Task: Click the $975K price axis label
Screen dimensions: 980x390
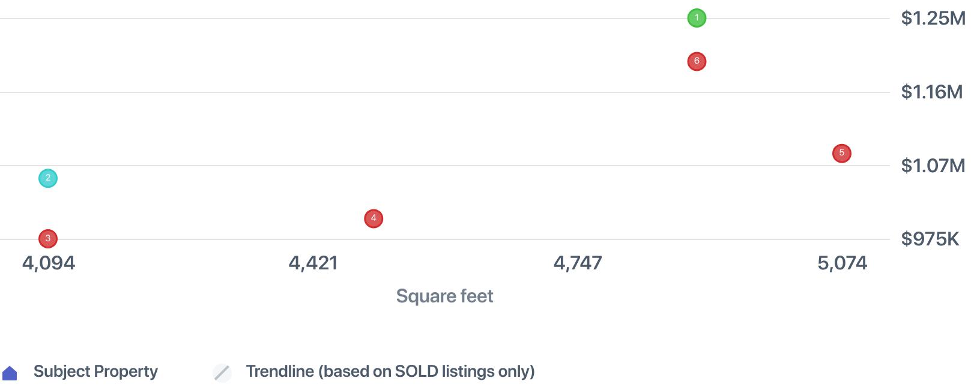Action: coord(930,239)
